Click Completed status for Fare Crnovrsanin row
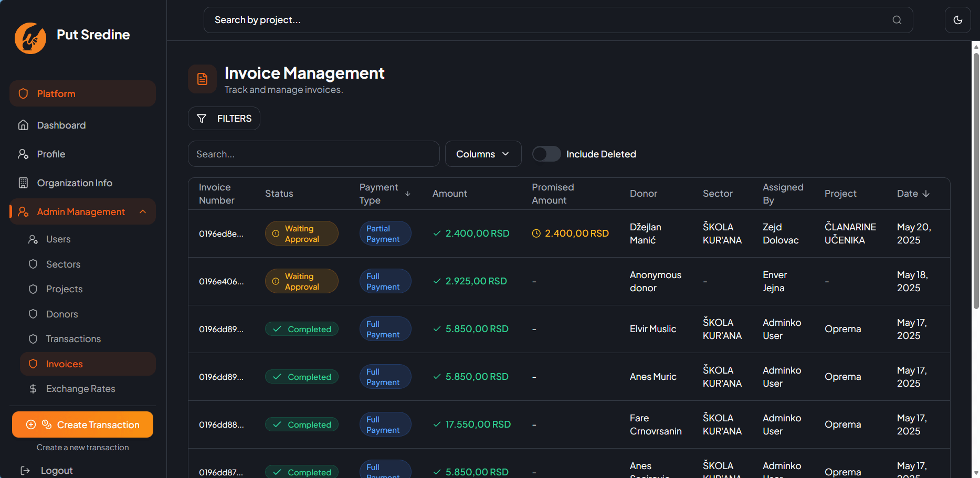The image size is (980, 478). tap(302, 424)
